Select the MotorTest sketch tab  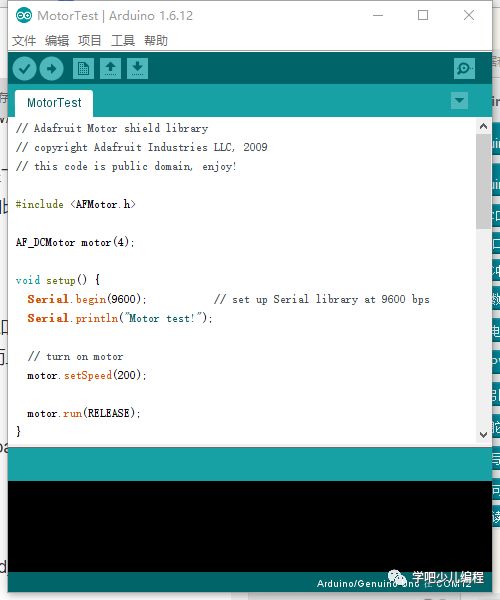54,103
